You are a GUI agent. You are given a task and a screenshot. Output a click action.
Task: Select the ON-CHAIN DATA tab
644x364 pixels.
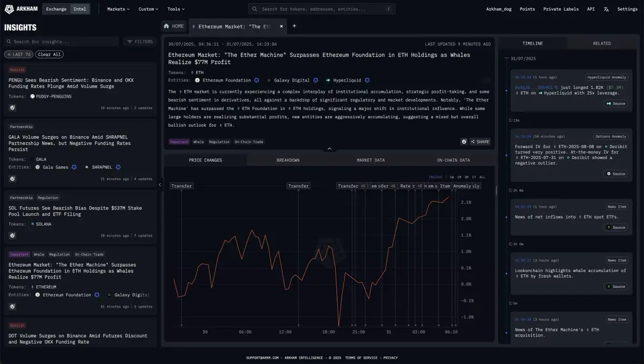(453, 160)
